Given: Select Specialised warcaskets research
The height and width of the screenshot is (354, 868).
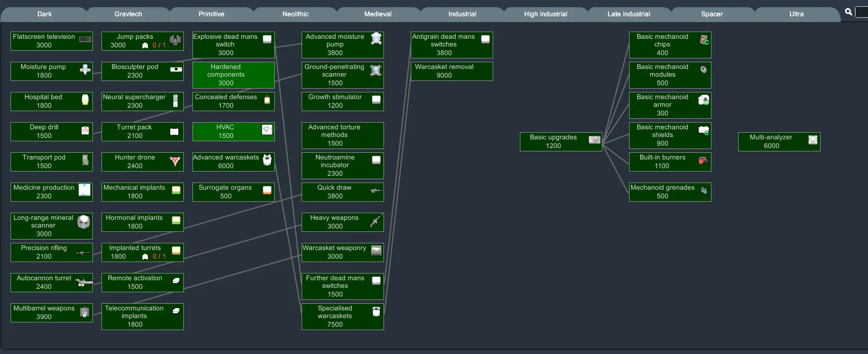Looking at the screenshot, I should [335, 316].
